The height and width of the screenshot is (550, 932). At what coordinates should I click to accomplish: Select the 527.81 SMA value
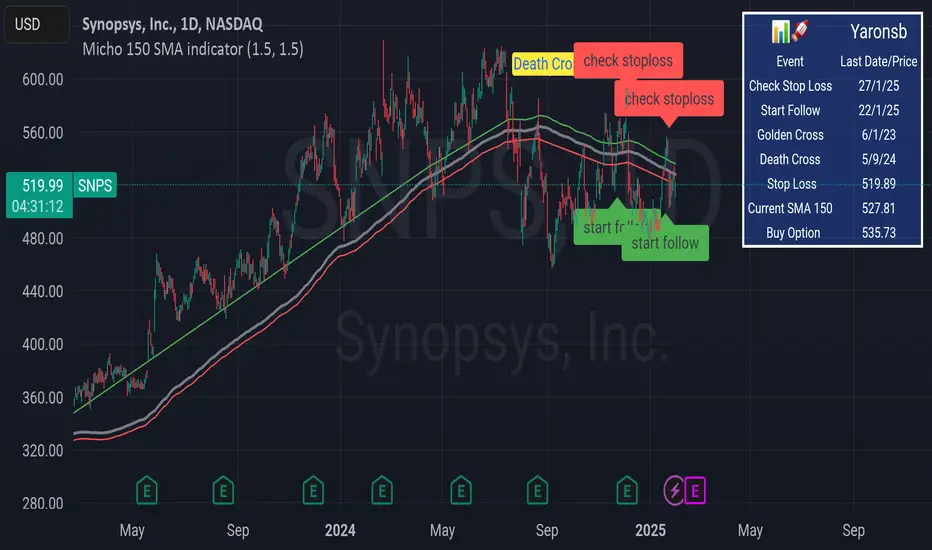(879, 208)
